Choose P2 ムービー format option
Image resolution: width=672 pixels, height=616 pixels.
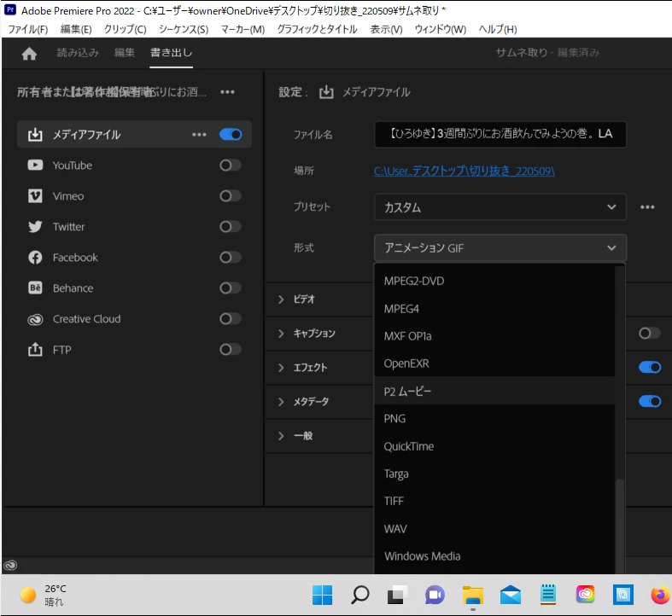click(x=494, y=391)
